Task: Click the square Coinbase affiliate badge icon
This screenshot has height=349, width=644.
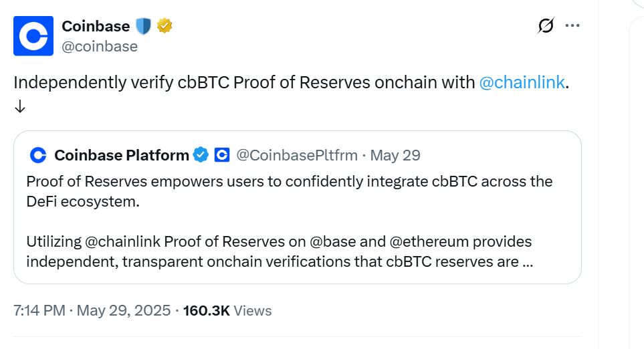Action: (x=222, y=156)
